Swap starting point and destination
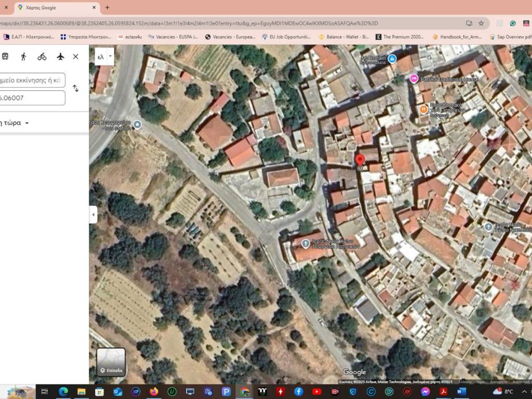 point(76,88)
